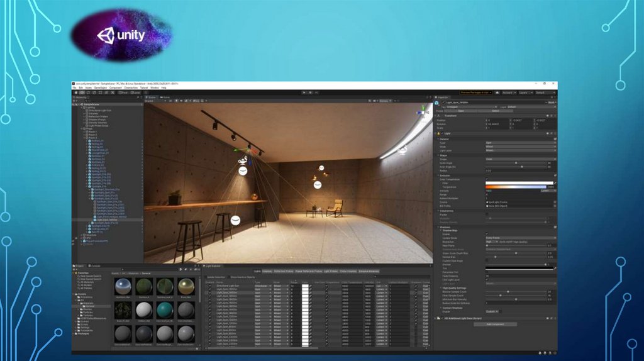Click the Cookie object picker icon
The image size is (644, 361).
(555, 202)
